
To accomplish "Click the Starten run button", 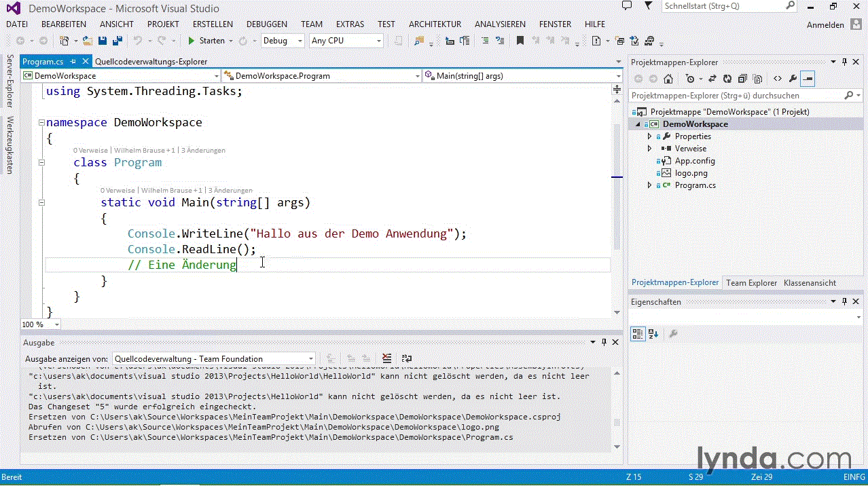I will [206, 41].
